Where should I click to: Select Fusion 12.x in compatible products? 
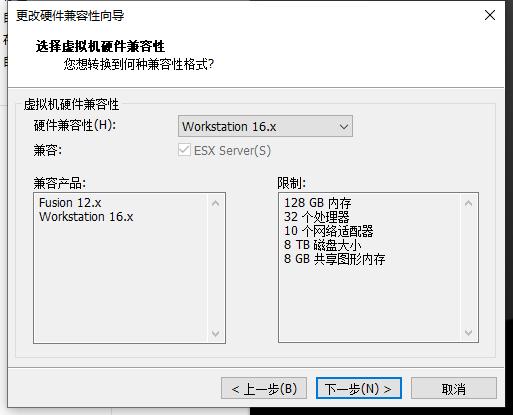pyautogui.click(x=70, y=203)
